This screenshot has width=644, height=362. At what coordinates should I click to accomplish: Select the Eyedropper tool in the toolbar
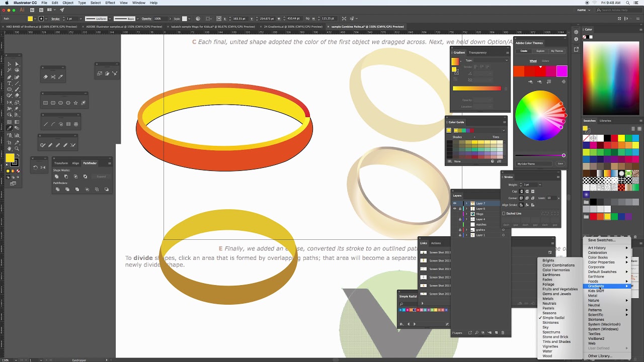click(x=9, y=128)
